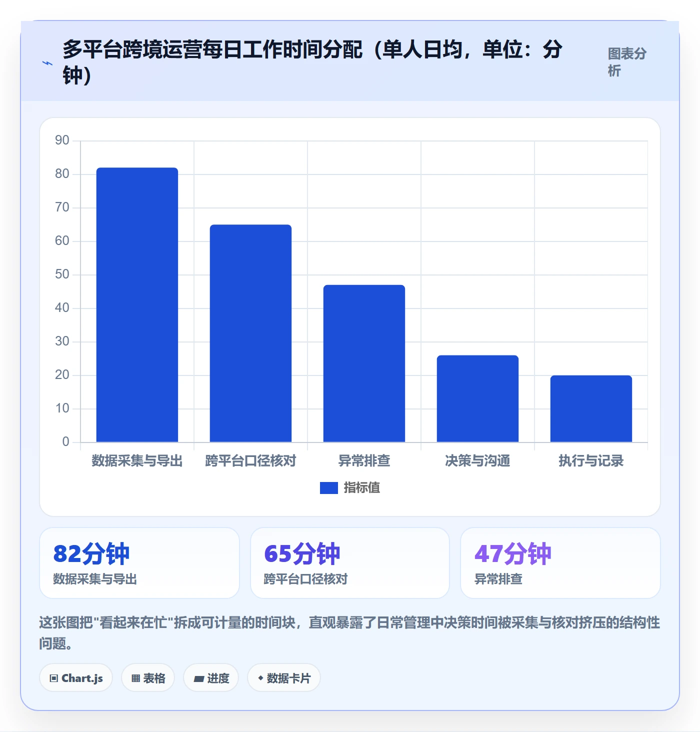Screen dimensions: 700x732
Task: Click the 执行与记录 bar in chart
Action: 591,408
